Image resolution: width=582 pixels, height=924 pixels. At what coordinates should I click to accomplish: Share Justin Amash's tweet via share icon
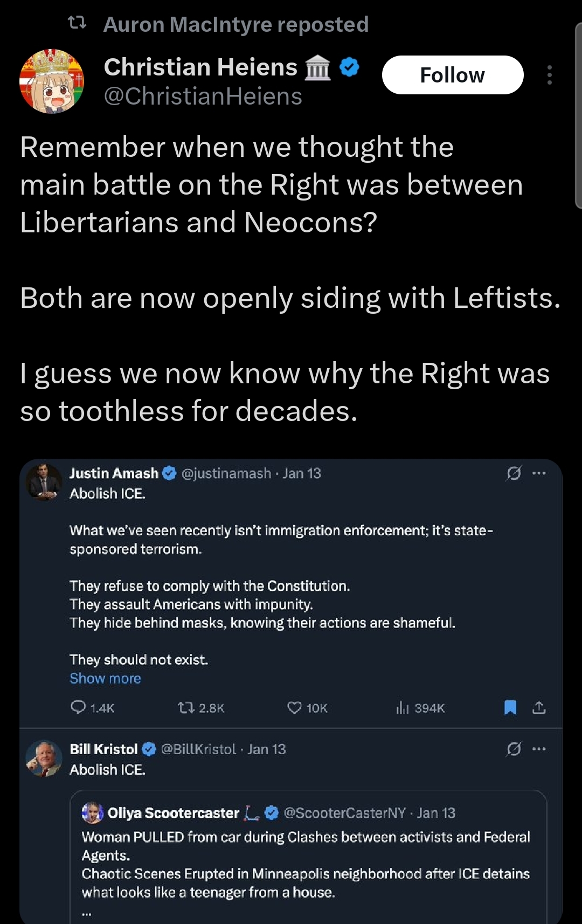click(539, 707)
